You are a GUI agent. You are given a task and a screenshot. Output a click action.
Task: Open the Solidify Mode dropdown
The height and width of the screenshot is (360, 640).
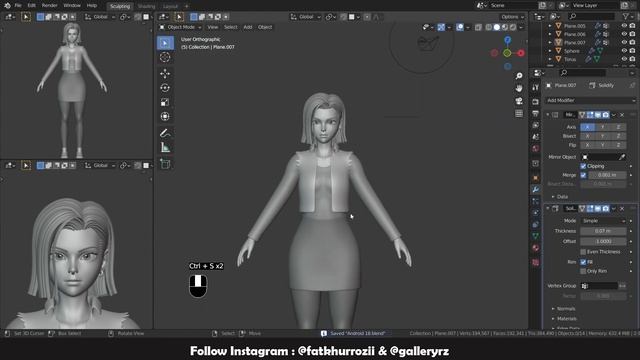[603, 221]
